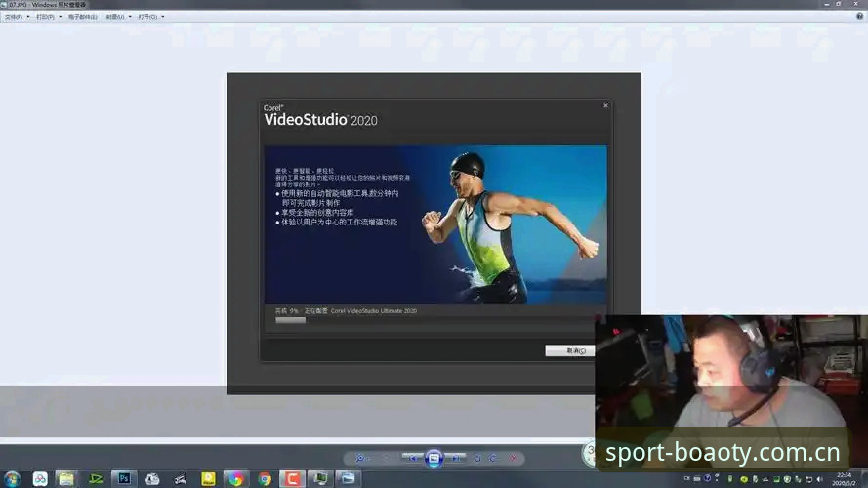Expand the 刻录 menu dropdown arrow
This screenshot has width=868, height=488.
[x=130, y=17]
